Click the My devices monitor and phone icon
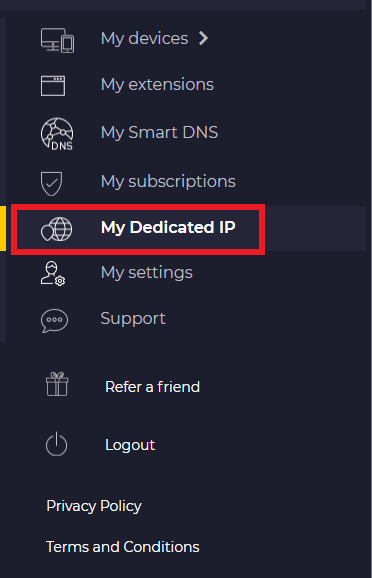Viewport: 372px width, 578px height. click(57, 40)
